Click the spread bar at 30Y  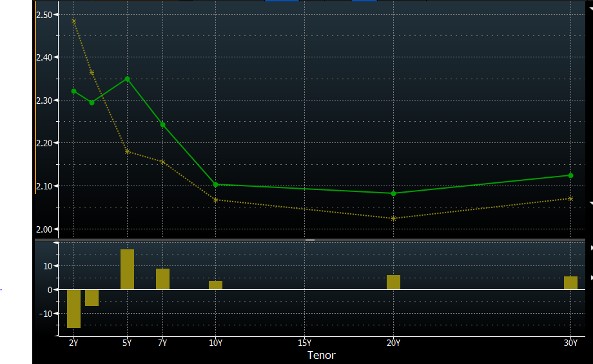tap(570, 283)
